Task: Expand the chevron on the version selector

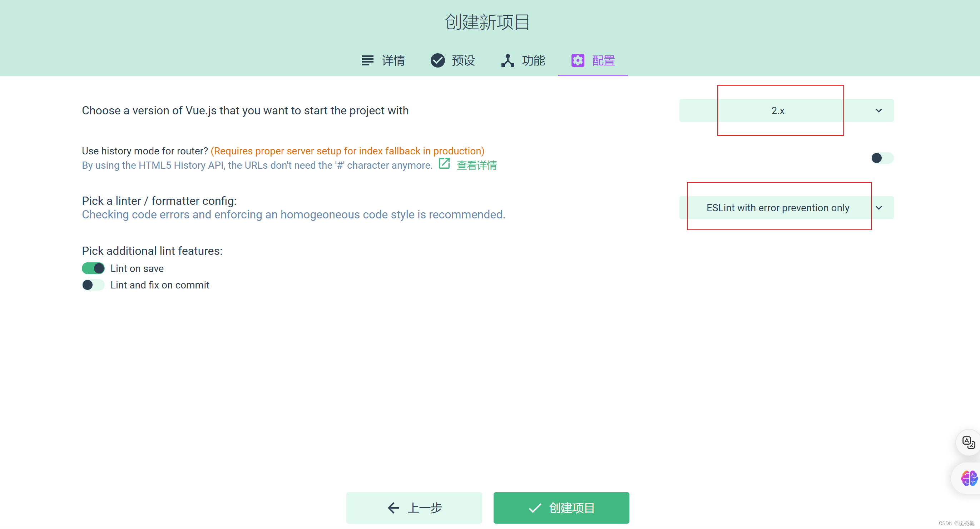Action: click(x=879, y=111)
